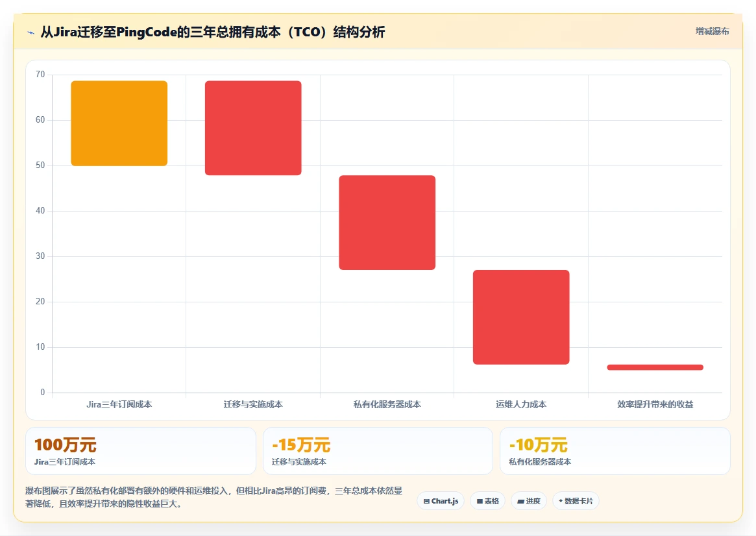Click the y-axis value 10
The width and height of the screenshot is (756, 536).
(x=40, y=347)
